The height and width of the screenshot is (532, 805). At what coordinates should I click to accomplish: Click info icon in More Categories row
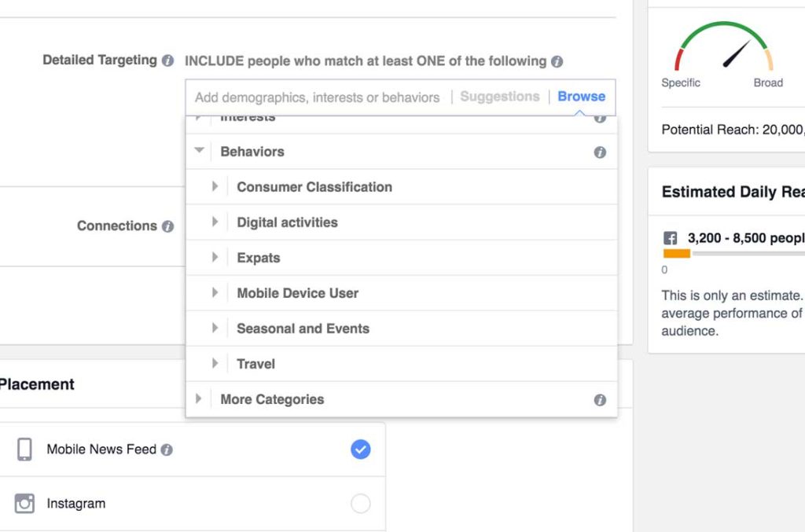click(600, 400)
